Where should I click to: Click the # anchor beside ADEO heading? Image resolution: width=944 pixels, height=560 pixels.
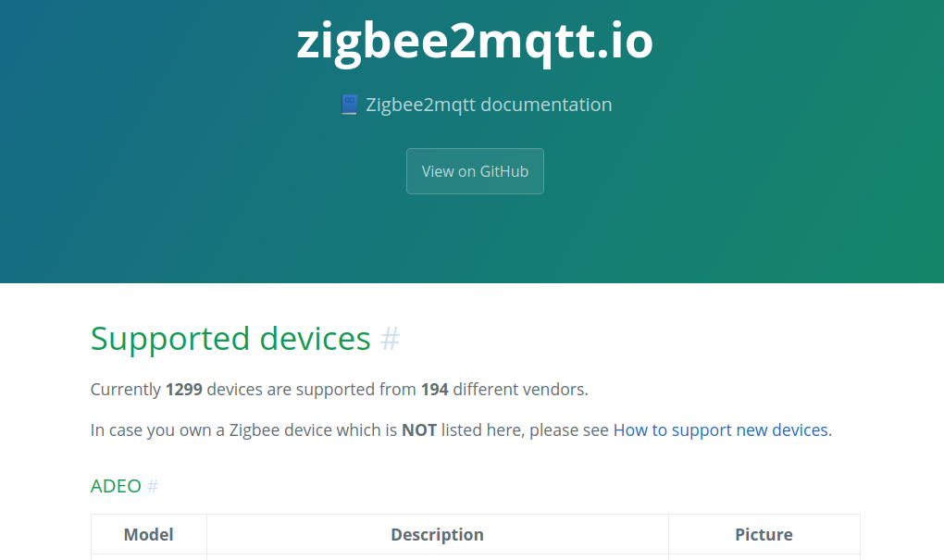pyautogui.click(x=153, y=486)
